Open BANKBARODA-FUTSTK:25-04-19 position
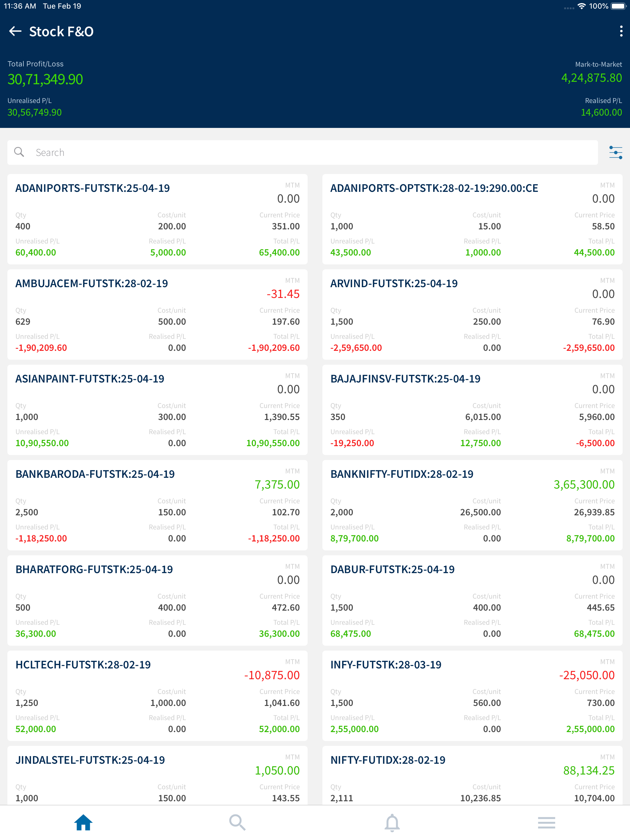Image resolution: width=630 pixels, height=840 pixels. [157, 505]
